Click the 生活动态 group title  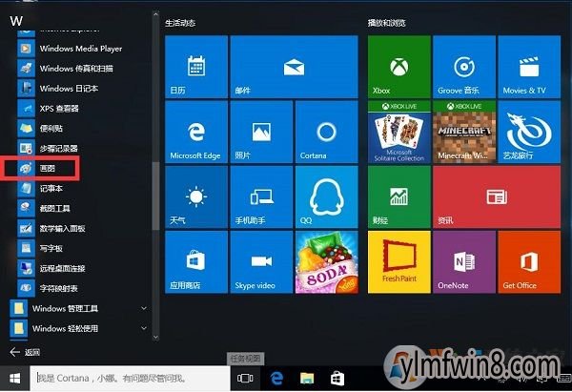point(180,23)
